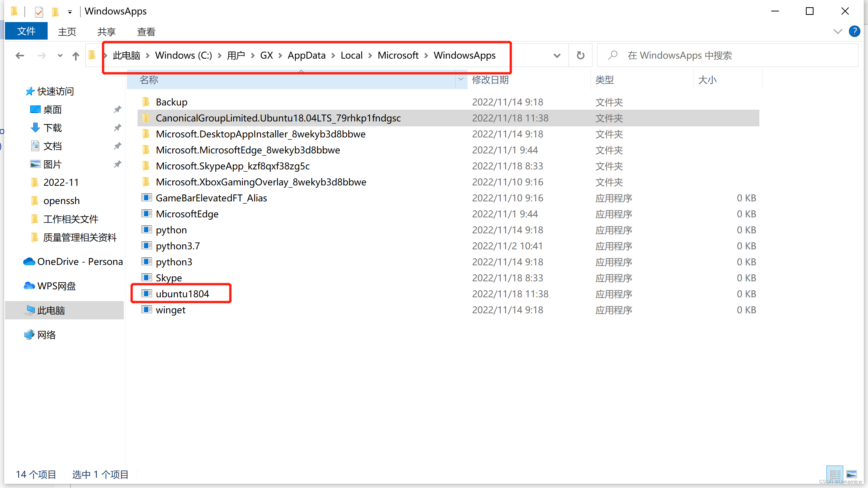This screenshot has height=488, width=868.
Task: Go up one folder level
Action: 76,56
